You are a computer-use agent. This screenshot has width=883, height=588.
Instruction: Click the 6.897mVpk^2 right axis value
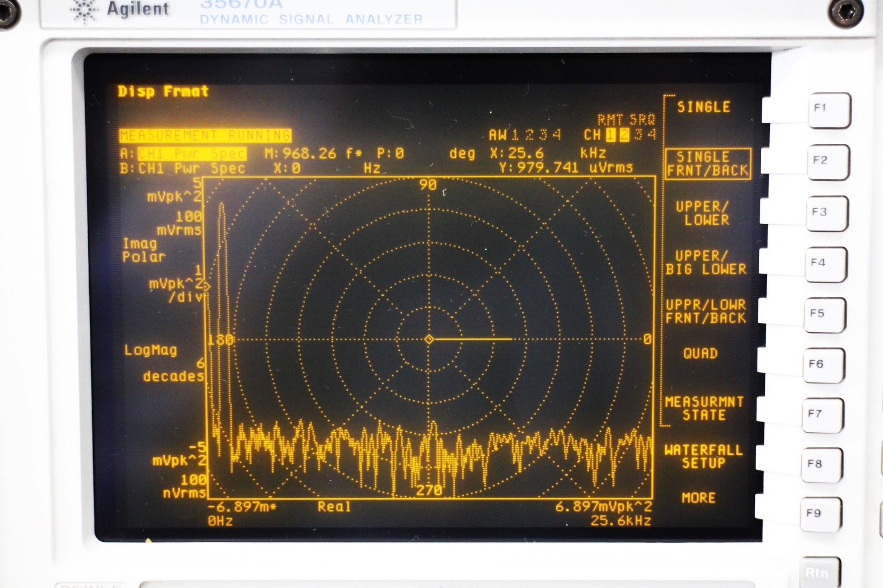click(x=603, y=507)
